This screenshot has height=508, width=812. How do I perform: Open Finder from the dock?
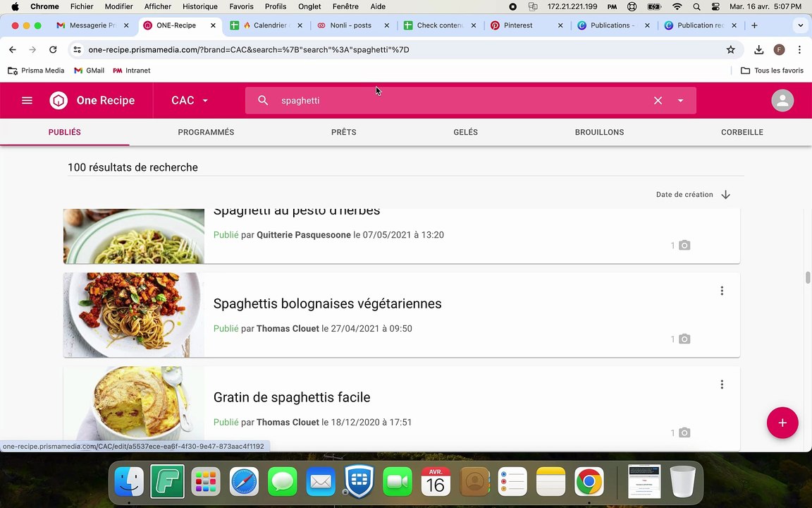pos(129,482)
